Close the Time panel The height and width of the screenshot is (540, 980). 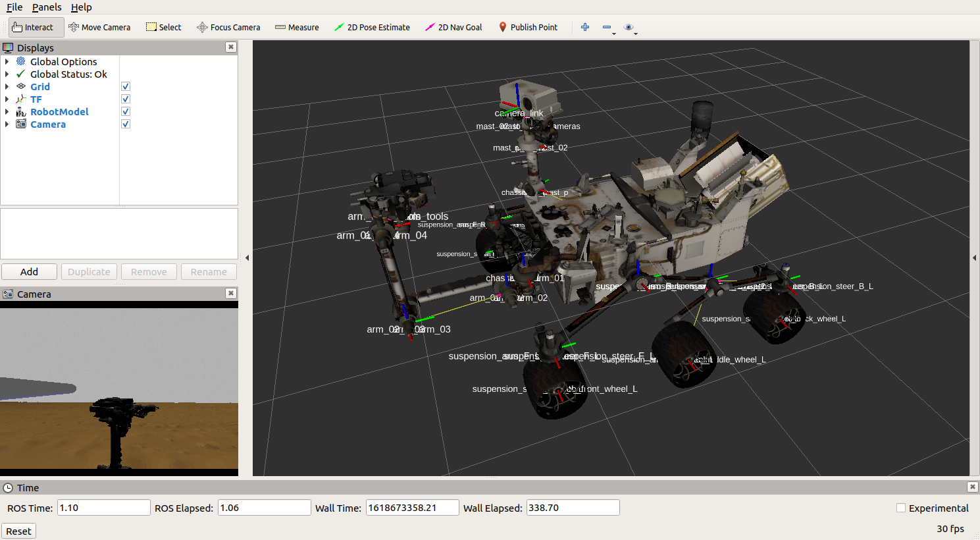pos(972,487)
